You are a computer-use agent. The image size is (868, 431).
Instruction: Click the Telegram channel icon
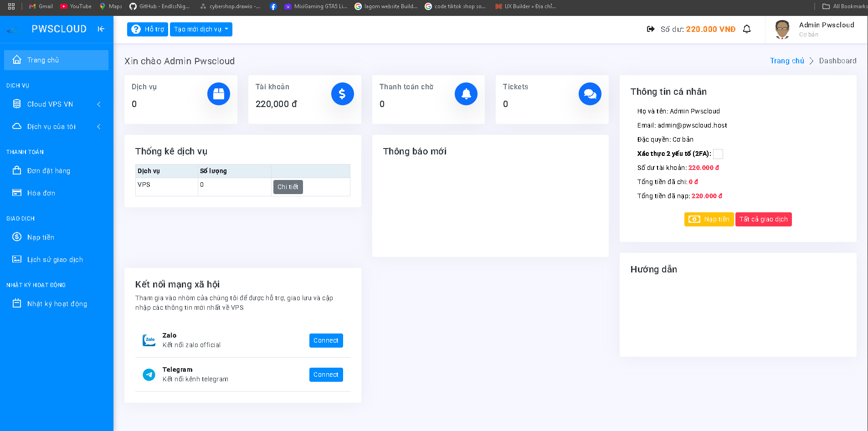pos(149,375)
